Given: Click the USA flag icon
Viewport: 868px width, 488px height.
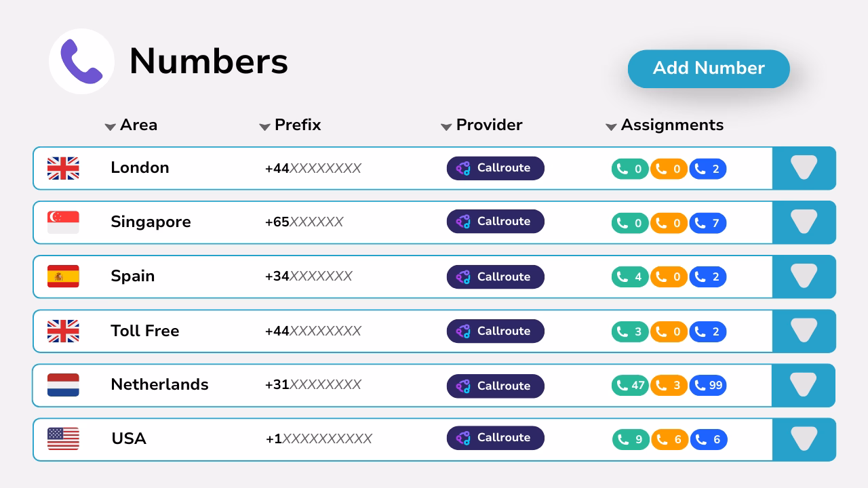Looking at the screenshot, I should pyautogui.click(x=63, y=439).
